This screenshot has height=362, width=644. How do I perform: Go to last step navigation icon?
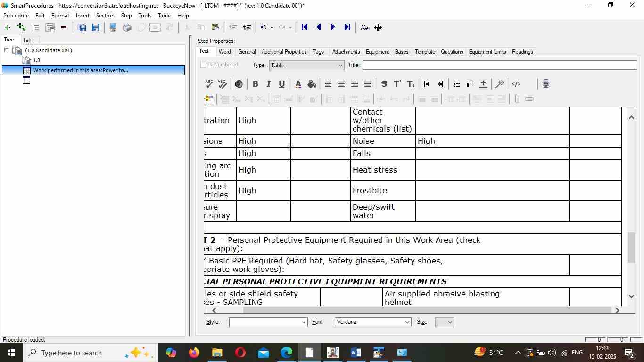point(347,27)
